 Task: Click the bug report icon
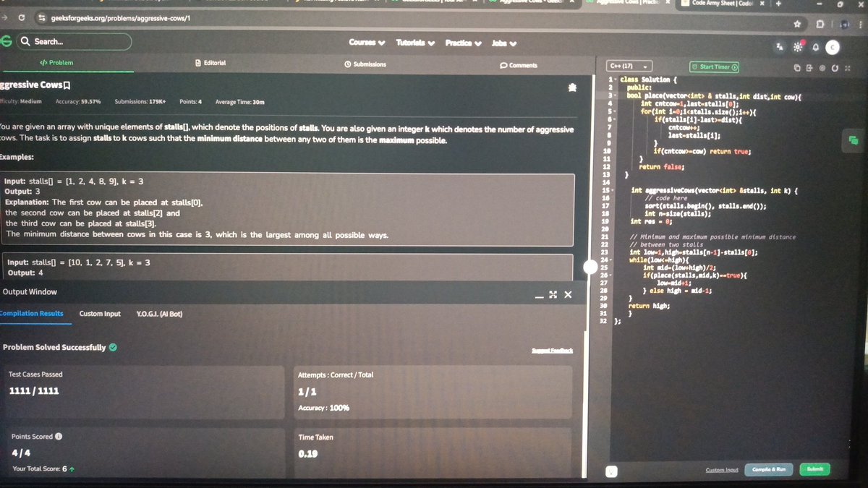click(571, 87)
